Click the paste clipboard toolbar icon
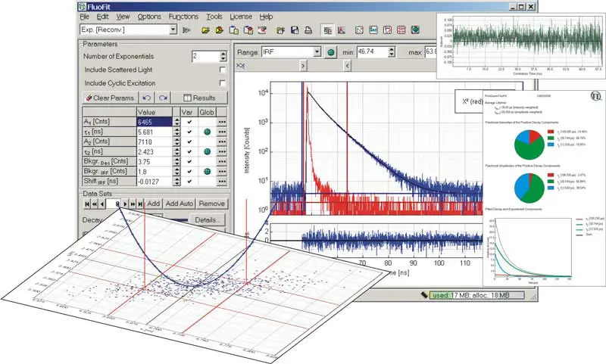606x364 pixels. click(x=248, y=30)
